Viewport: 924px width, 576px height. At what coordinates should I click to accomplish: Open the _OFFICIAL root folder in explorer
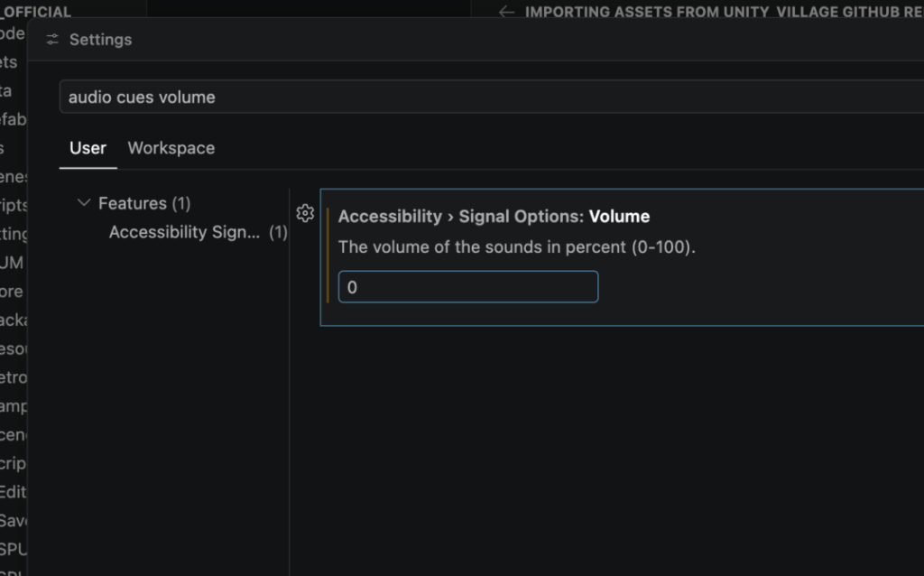click(x=36, y=12)
